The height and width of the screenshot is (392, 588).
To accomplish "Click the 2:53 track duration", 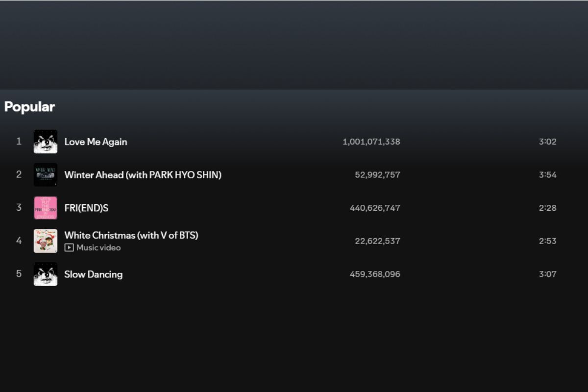I will coord(547,241).
